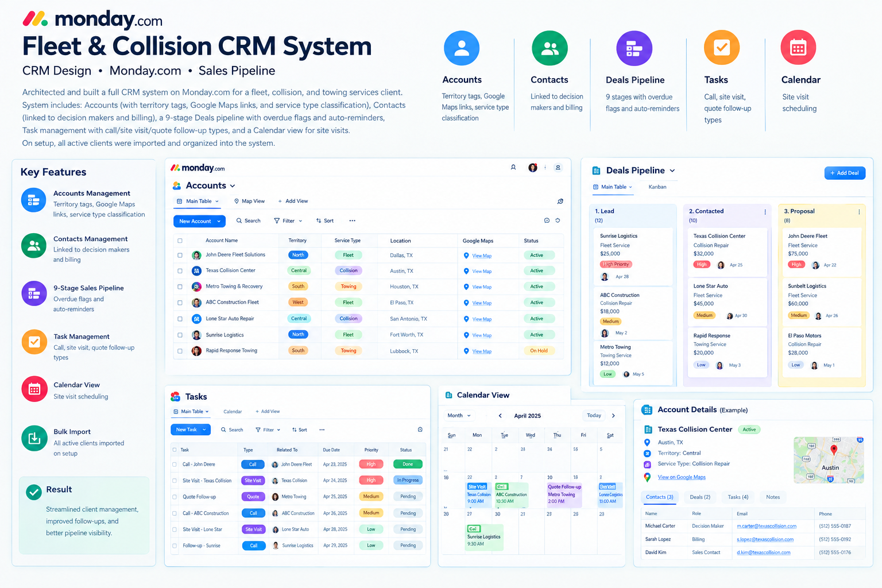Open the Month view dropdown in Calendar
Screen dimensions: 882x588
pos(459,416)
